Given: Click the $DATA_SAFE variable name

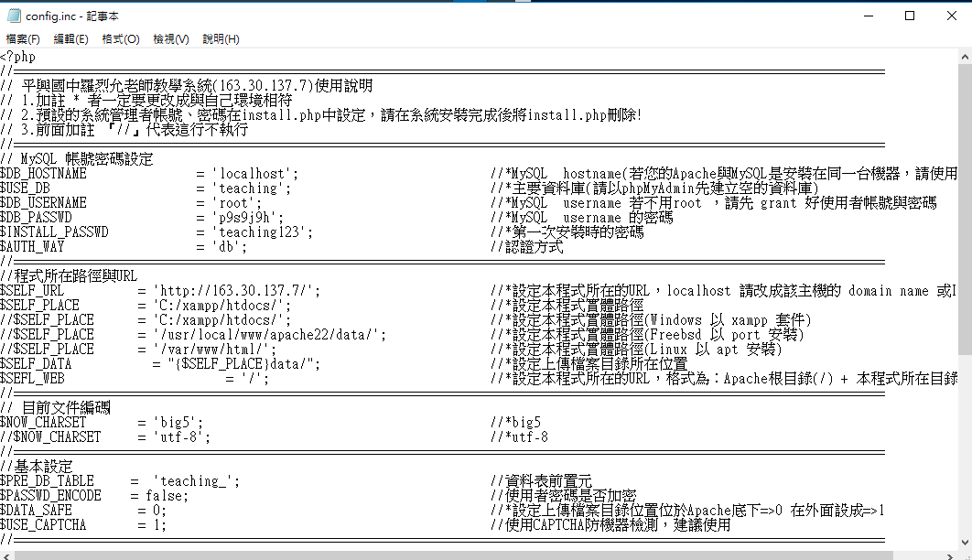Looking at the screenshot, I should coord(36,511).
